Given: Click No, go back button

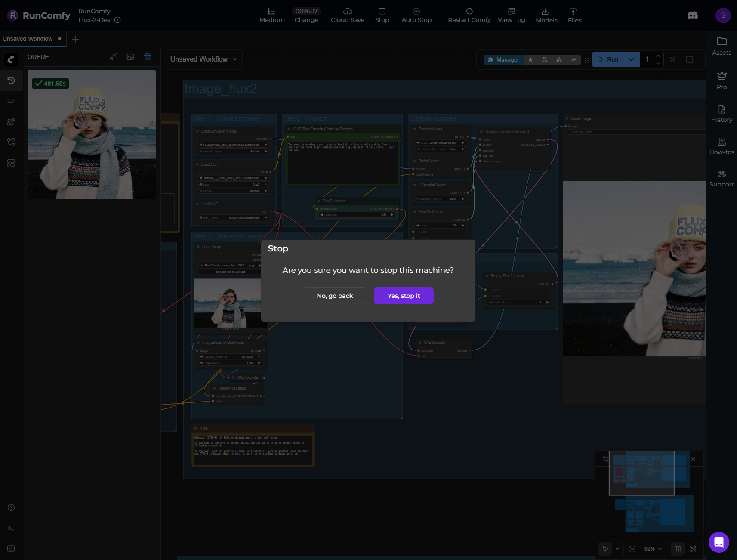Looking at the screenshot, I should coord(335,296).
